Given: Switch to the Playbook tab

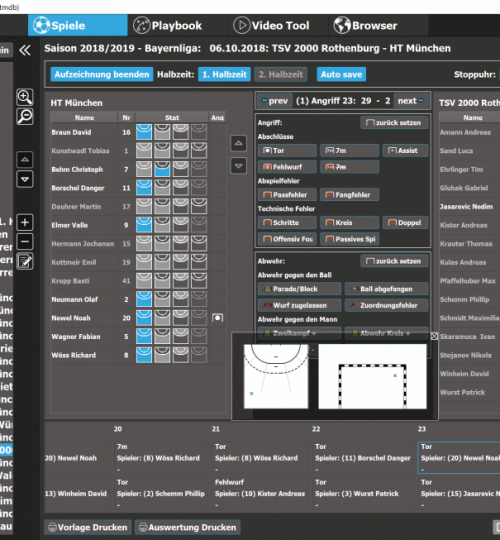Looking at the screenshot, I should [168, 25].
